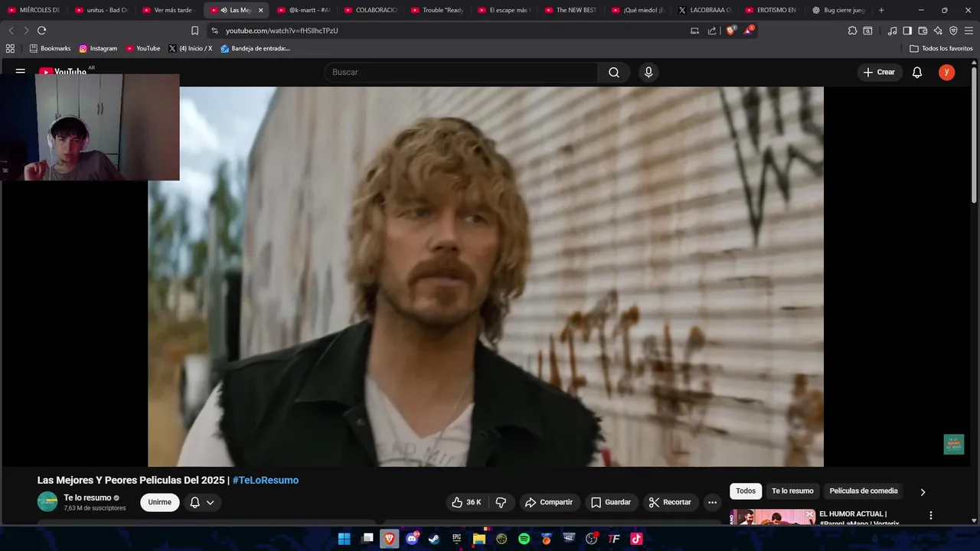Open the #TeLoResumo hashtag link
The width and height of the screenshot is (980, 551).
(x=266, y=481)
